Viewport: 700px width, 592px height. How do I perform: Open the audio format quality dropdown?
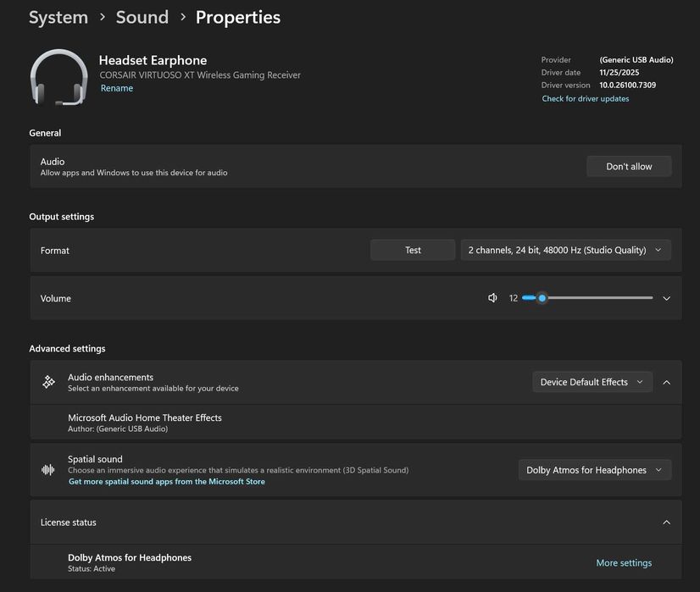pyautogui.click(x=565, y=250)
